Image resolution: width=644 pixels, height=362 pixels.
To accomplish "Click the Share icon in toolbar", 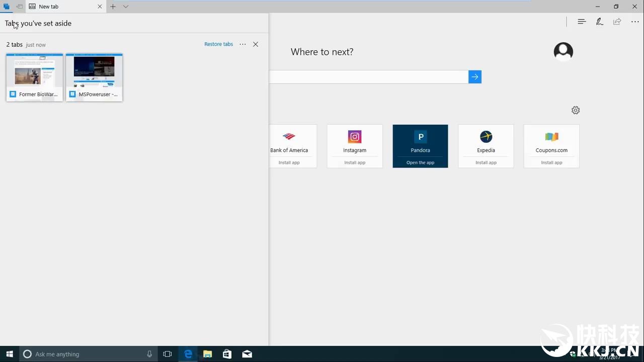I will [617, 22].
